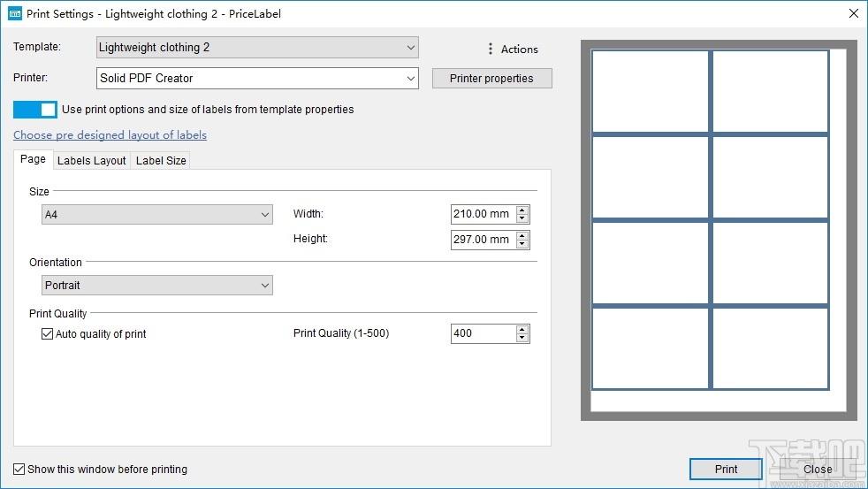The width and height of the screenshot is (868, 489).
Task: Open the Printer dropdown Solid PDF Creator
Action: (x=257, y=78)
